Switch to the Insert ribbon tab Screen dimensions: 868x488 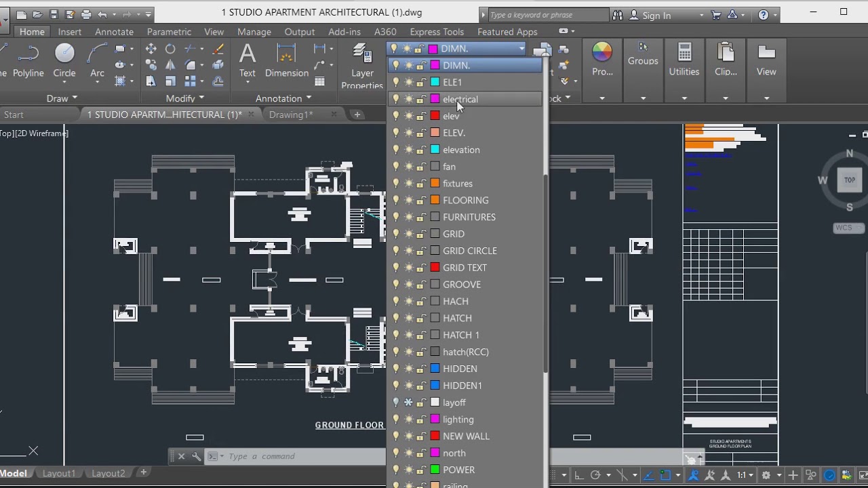pyautogui.click(x=70, y=32)
